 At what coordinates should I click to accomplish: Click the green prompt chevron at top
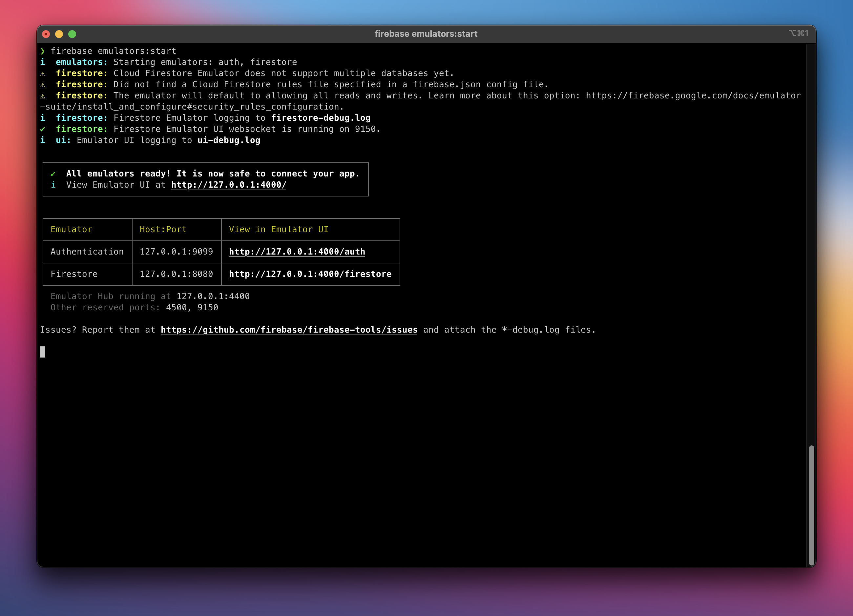click(43, 51)
